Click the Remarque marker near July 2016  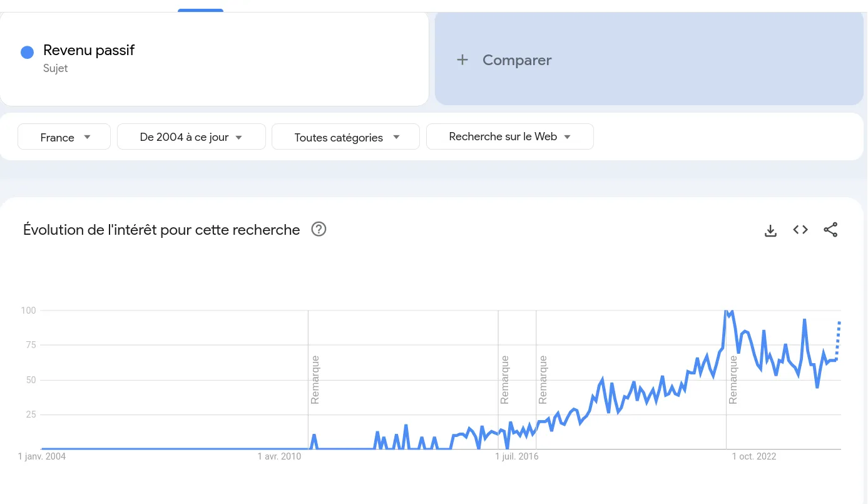pos(504,380)
